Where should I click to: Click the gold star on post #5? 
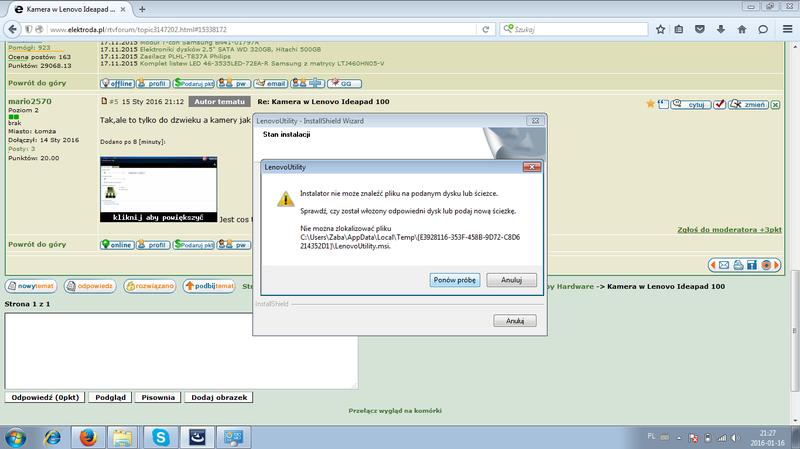[651, 103]
